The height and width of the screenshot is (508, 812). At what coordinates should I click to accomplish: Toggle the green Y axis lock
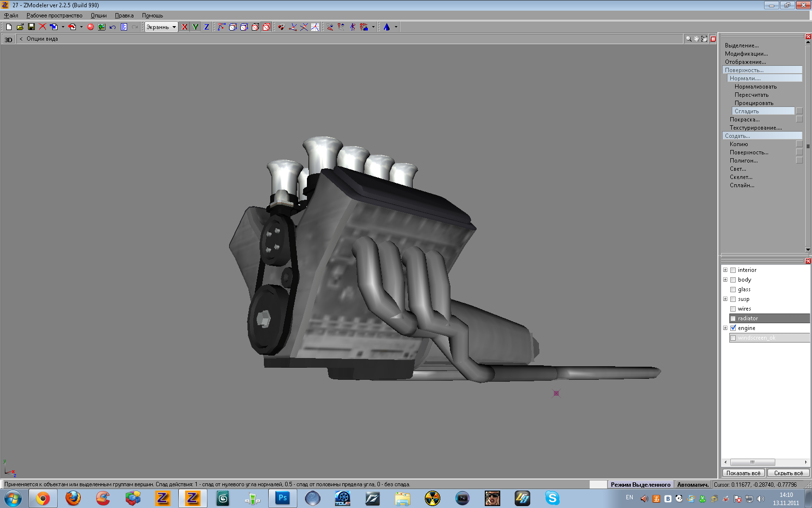[195, 27]
